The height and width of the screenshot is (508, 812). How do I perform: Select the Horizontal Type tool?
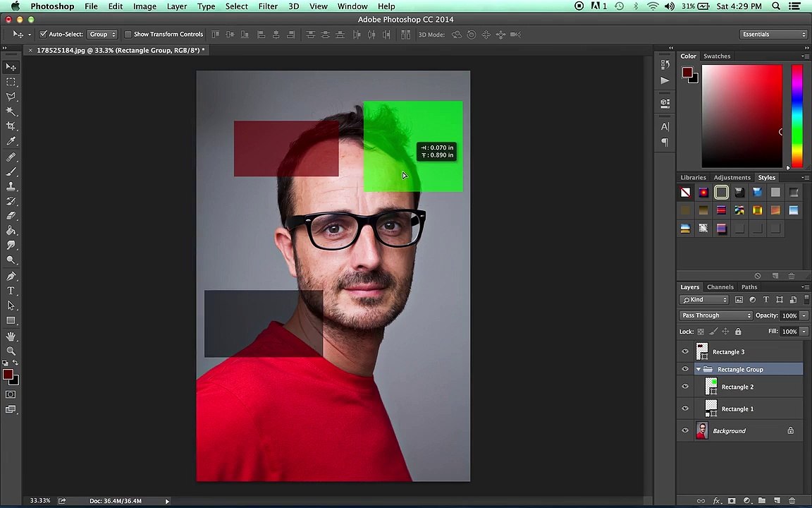(x=11, y=291)
